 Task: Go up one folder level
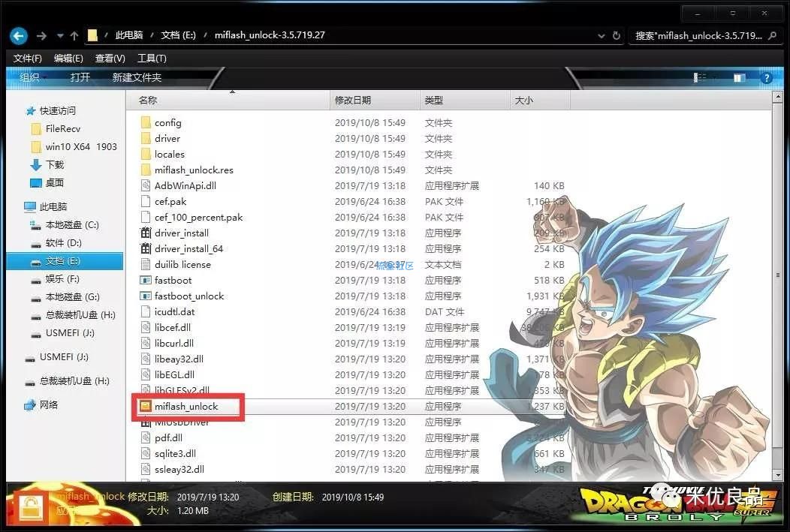pos(74,36)
